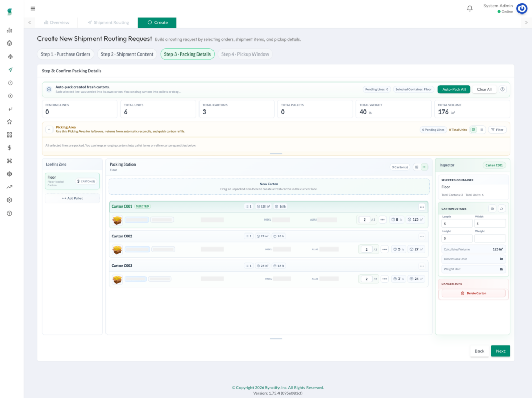532x398 pixels.
Task: Click the quantity field in Carton C002
Action: (366, 250)
